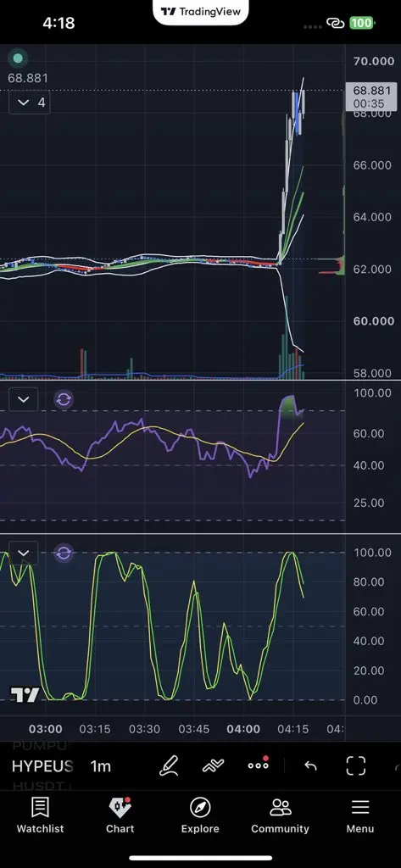Screen dimensions: 401x868
Task: Tap the 4:18 clock in status bar
Action: tap(58, 23)
